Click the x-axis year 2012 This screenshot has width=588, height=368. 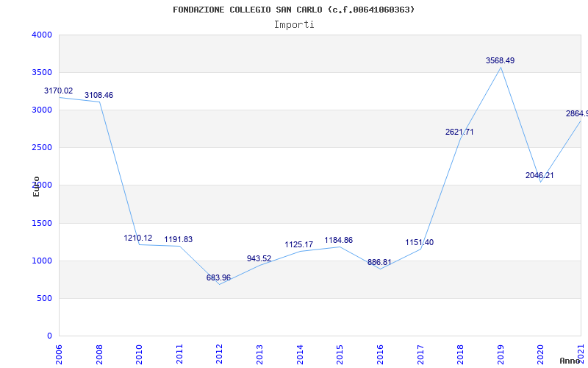(x=220, y=355)
